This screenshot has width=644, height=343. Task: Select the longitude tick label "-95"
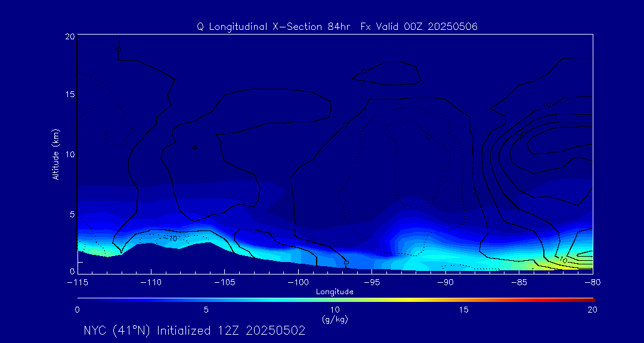[x=371, y=283]
